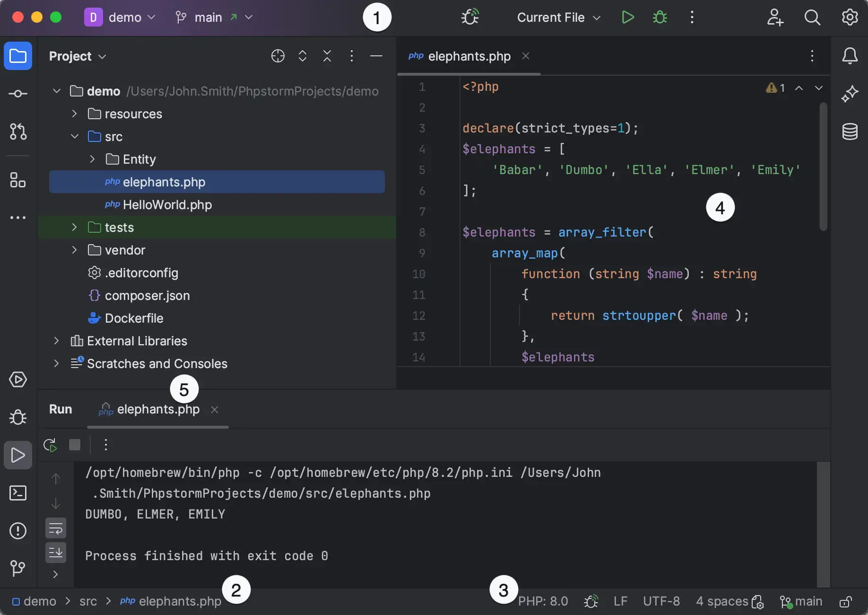Expand the resources folder
868x615 pixels.
(x=74, y=114)
